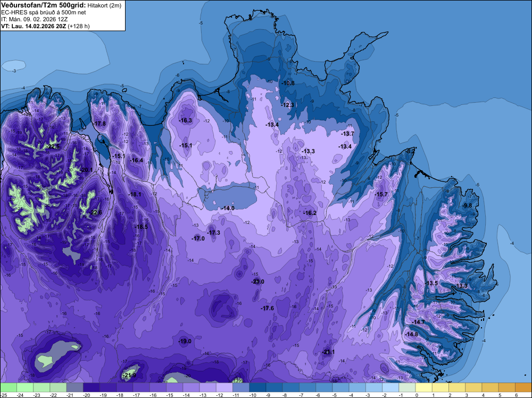This screenshot has height=398, width=532.
Task: Click the -21.0 temperature label
Action: 258,281
